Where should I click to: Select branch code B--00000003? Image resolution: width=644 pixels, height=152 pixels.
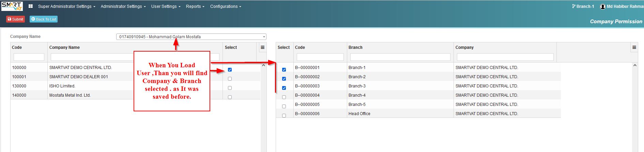tap(307, 86)
